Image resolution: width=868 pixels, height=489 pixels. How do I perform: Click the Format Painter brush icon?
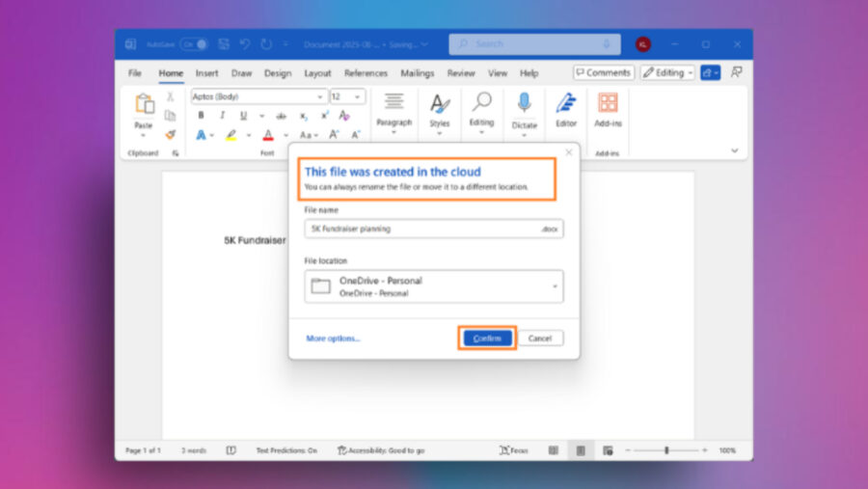(171, 134)
